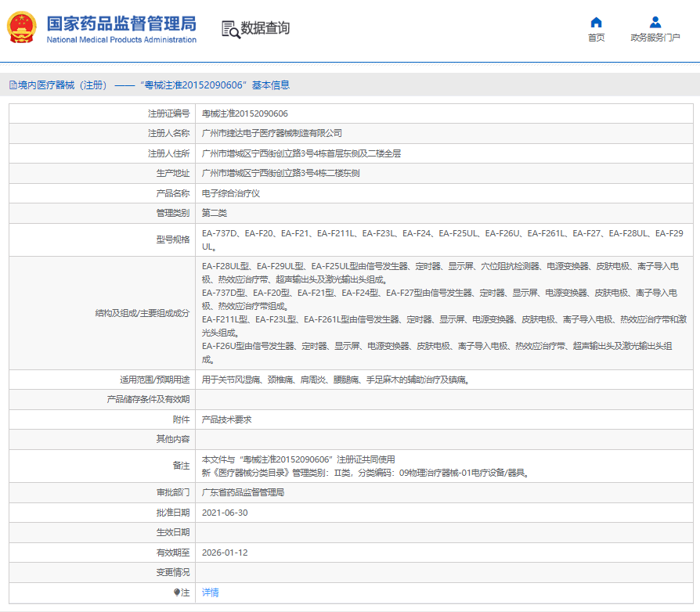The image size is (700, 612).
Task: Click the 有效期至 label cell
Action: click(103, 553)
